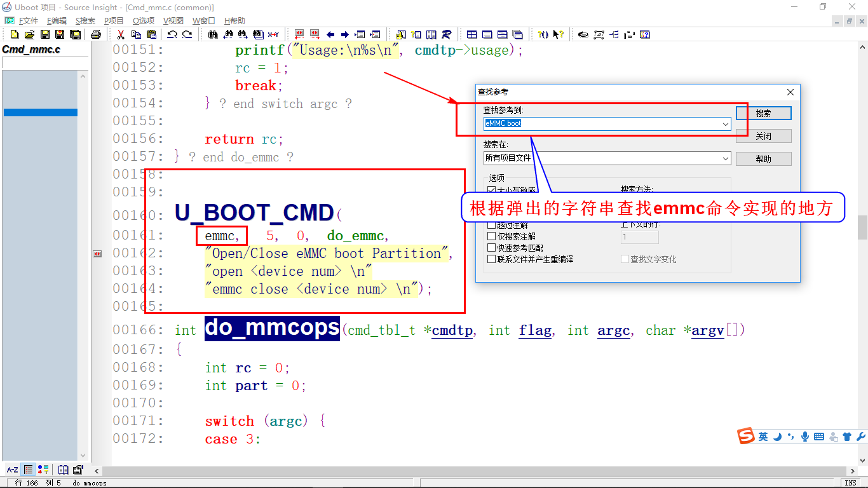Screen dimensions: 868x488
Task: Click the A-Z sort symbols icon
Action: coord(13,470)
